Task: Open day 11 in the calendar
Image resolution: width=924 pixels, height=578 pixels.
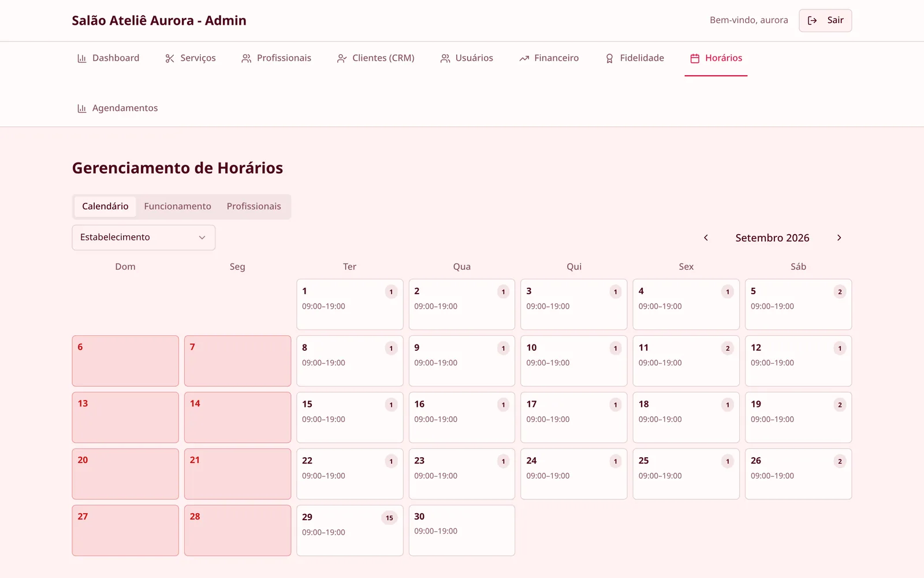Action: (686, 361)
